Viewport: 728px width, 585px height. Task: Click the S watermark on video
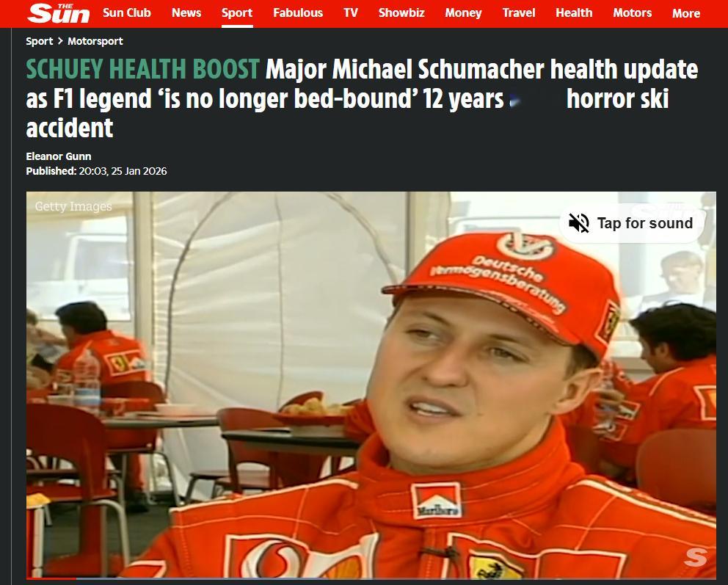click(x=696, y=557)
